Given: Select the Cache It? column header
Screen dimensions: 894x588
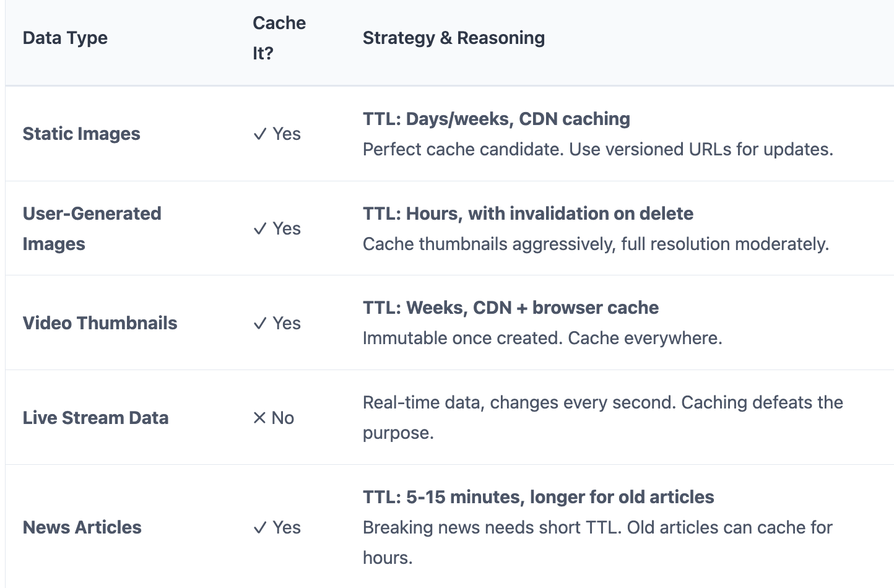Looking at the screenshot, I should click(279, 38).
